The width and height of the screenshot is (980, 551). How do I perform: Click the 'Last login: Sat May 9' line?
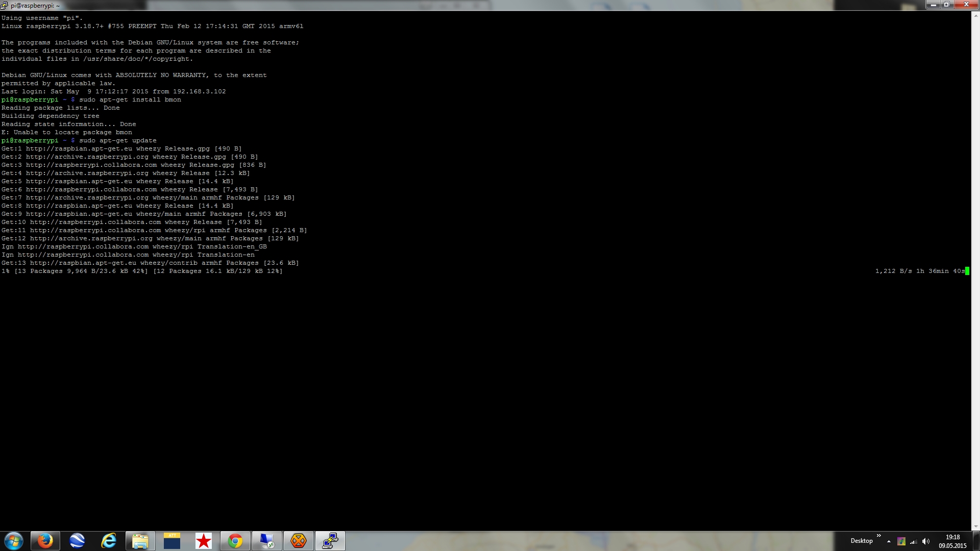click(113, 91)
